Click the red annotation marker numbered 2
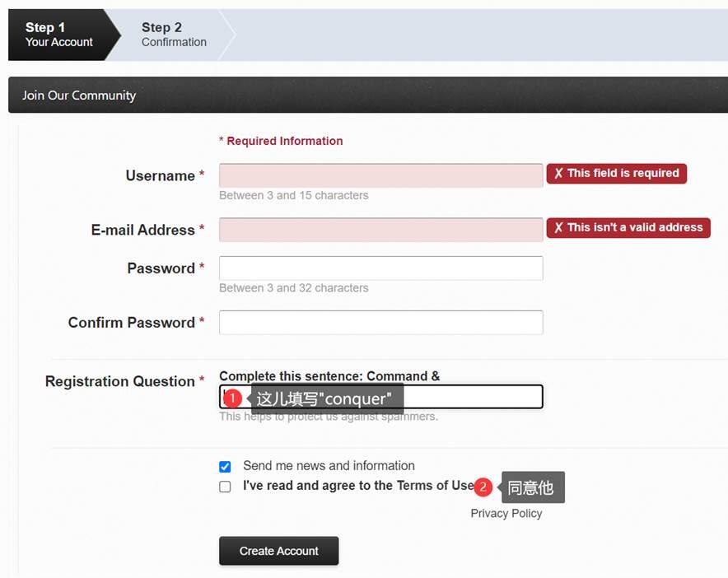Viewport: 728px width, 578px height. tap(483, 487)
